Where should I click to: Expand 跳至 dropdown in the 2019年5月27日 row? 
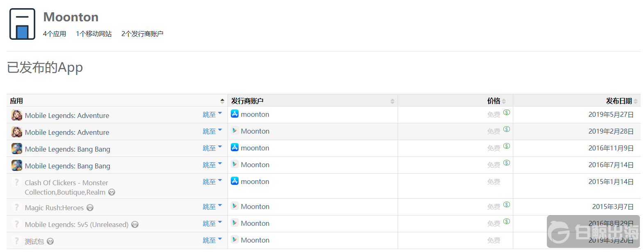pos(212,114)
